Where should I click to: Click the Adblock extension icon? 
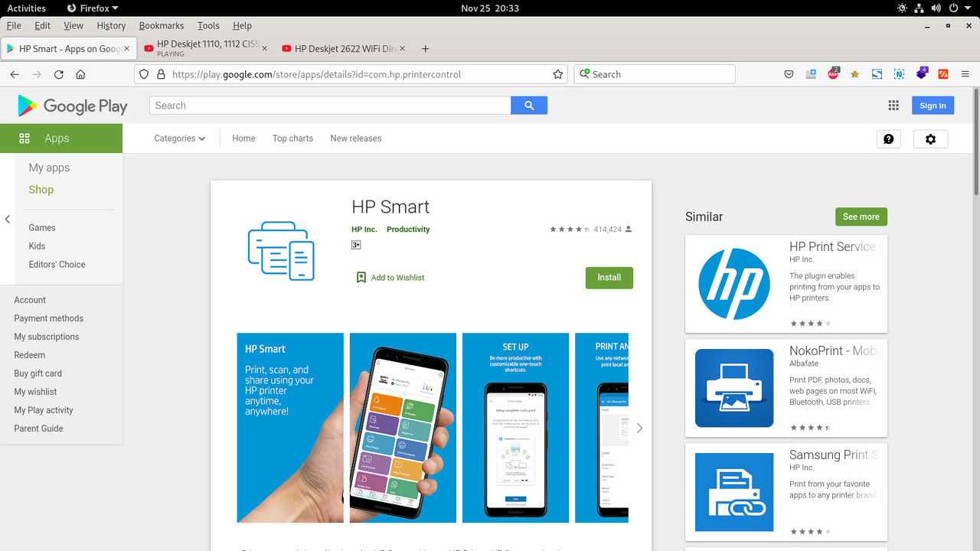pos(833,74)
